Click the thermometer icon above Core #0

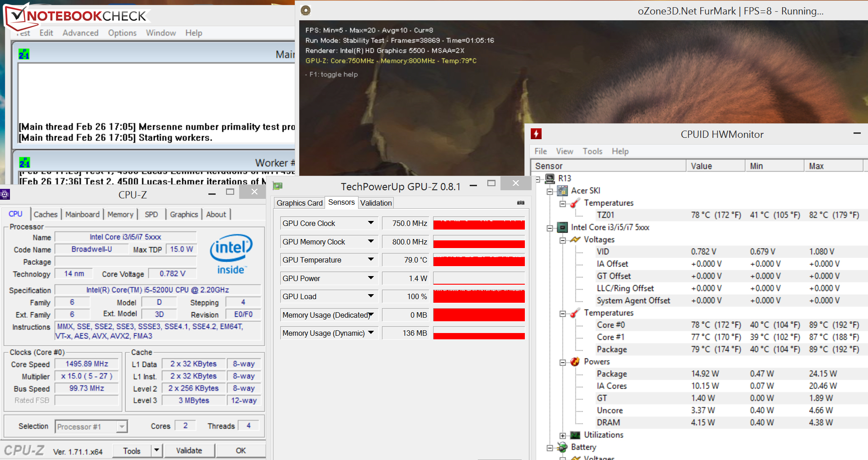point(575,313)
